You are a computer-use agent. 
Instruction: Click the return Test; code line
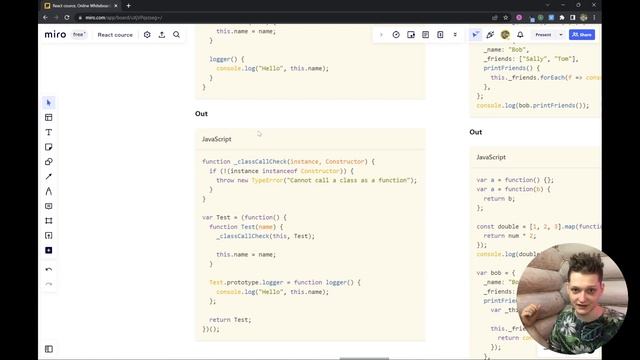[230, 320]
